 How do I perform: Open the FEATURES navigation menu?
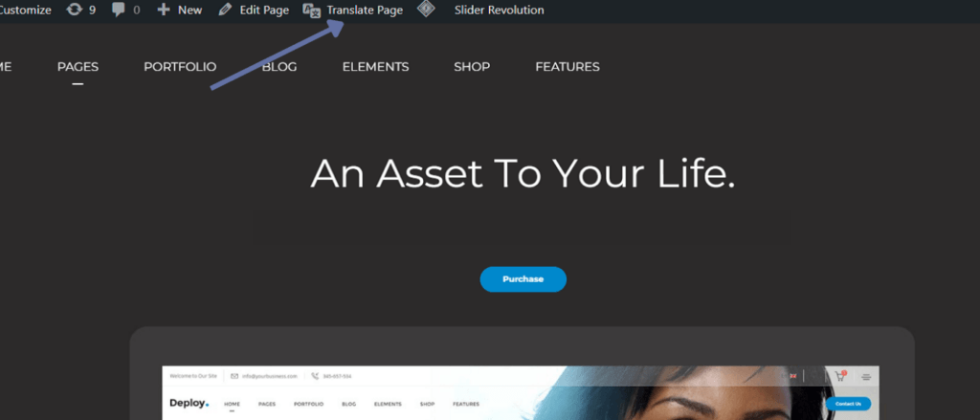click(x=568, y=67)
